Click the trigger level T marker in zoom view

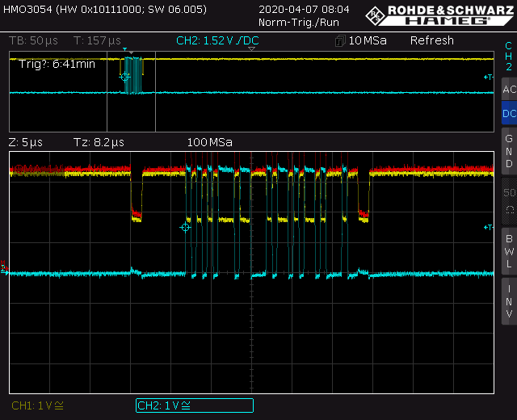coord(488,227)
